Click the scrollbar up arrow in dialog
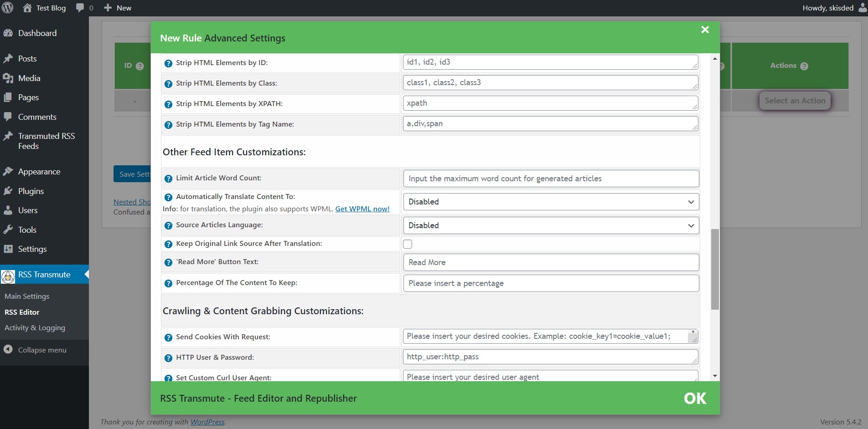Screen dimensions: 868x429 715,58
